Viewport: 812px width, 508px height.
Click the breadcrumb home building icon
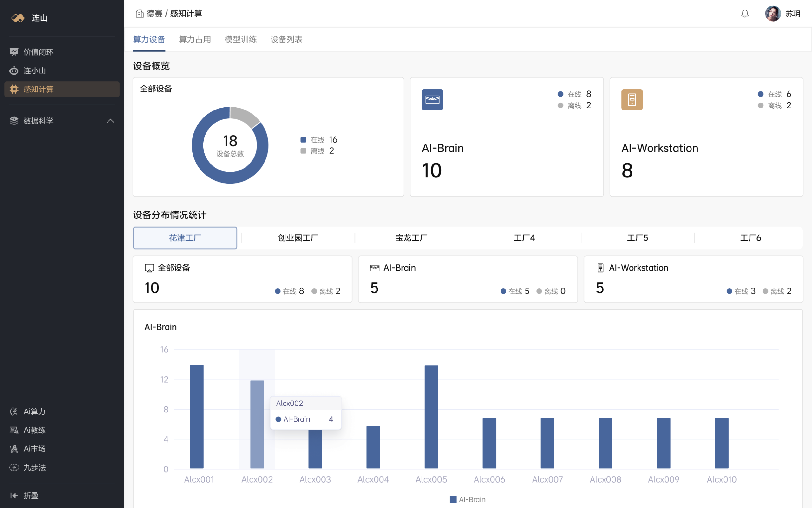click(x=140, y=13)
